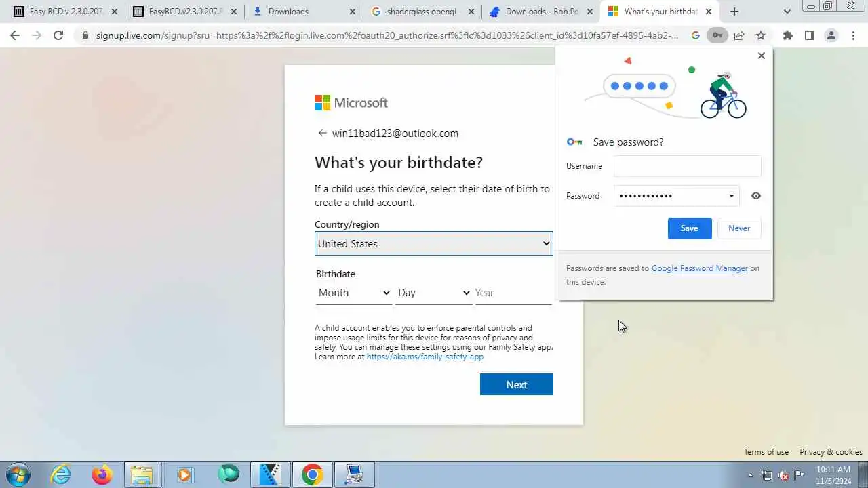Go back in browser history
The height and width of the screenshot is (488, 868).
point(15,35)
